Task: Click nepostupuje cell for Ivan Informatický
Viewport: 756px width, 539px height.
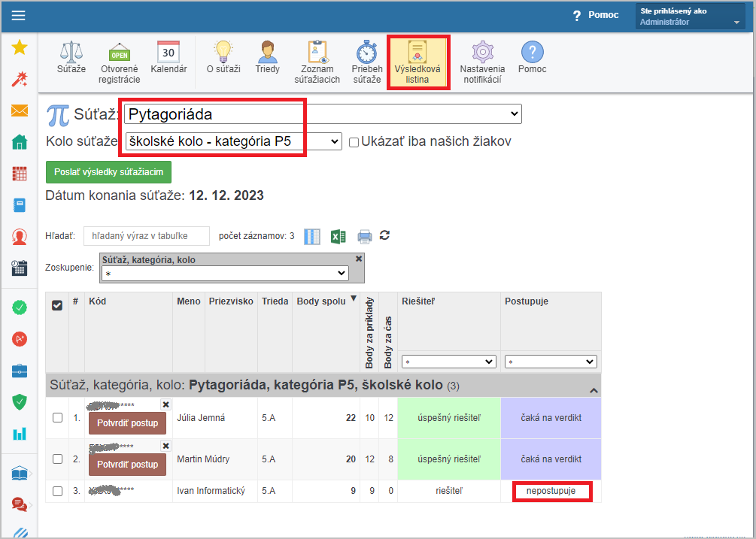Action: click(551, 492)
